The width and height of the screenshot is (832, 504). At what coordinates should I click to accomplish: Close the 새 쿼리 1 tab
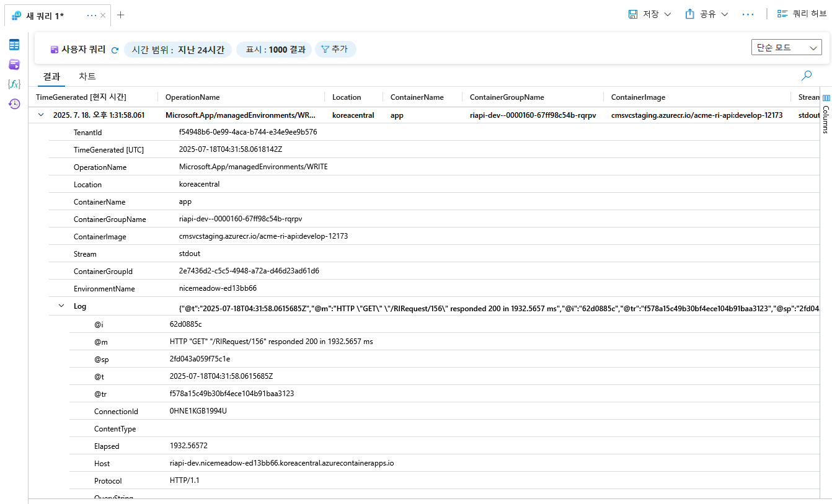[x=103, y=15]
